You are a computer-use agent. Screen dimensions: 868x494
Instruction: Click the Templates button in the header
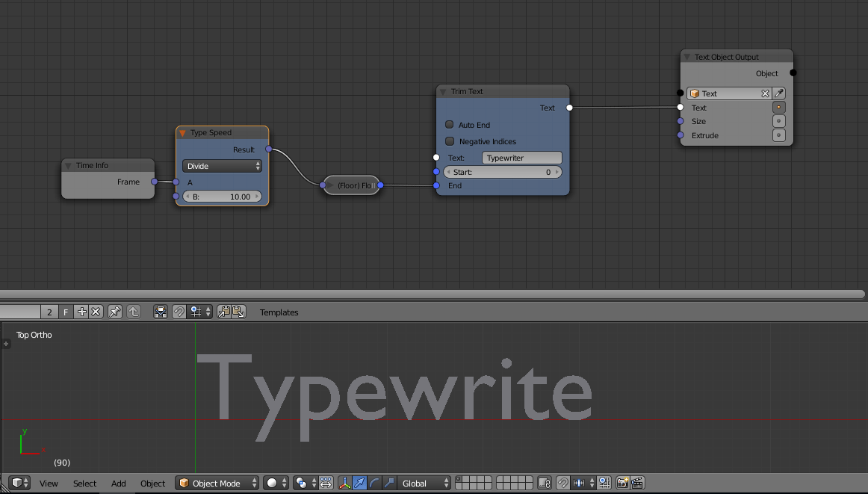point(279,312)
